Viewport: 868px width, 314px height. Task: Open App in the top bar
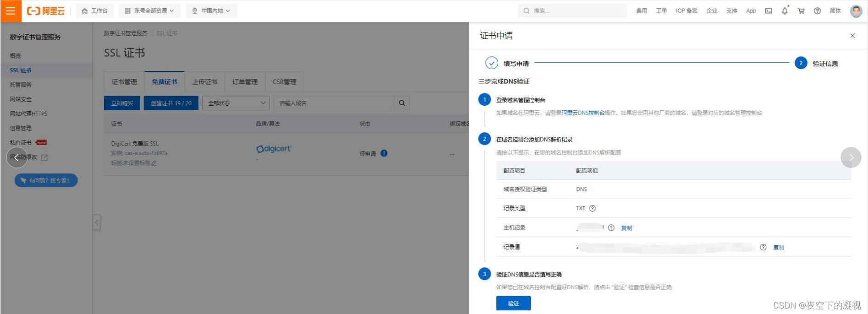coord(751,11)
